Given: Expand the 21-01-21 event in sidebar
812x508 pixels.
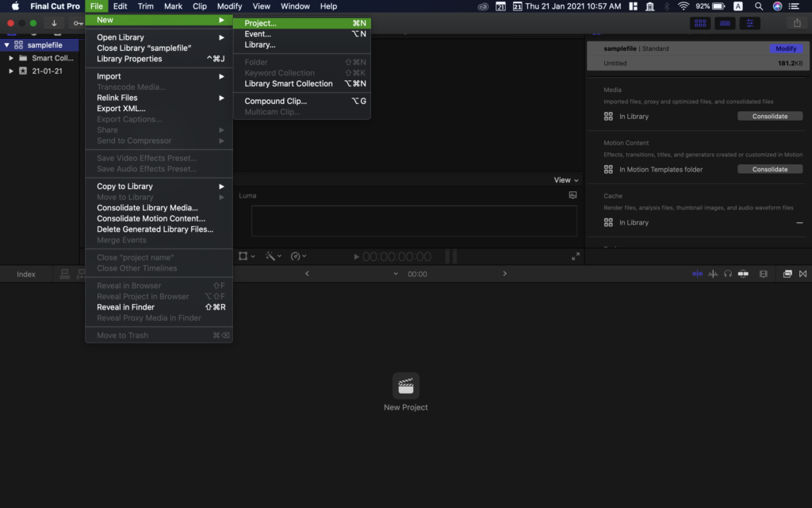Looking at the screenshot, I should [11, 69].
